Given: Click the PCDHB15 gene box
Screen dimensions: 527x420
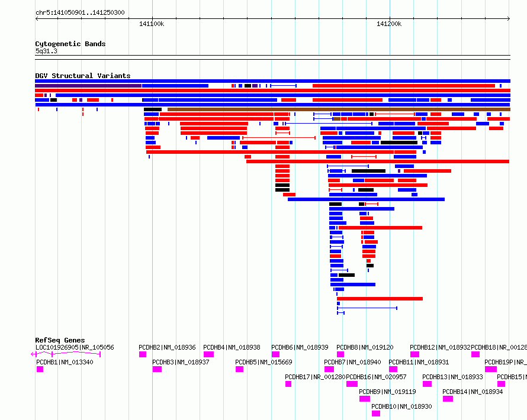Looking at the screenshot, I should 501,384.
